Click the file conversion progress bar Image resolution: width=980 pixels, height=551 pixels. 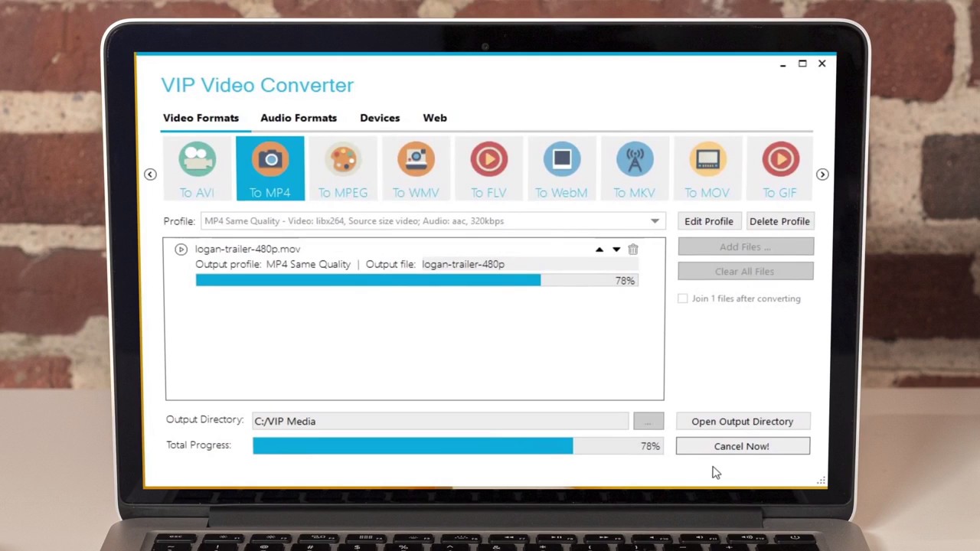pyautogui.click(x=416, y=281)
